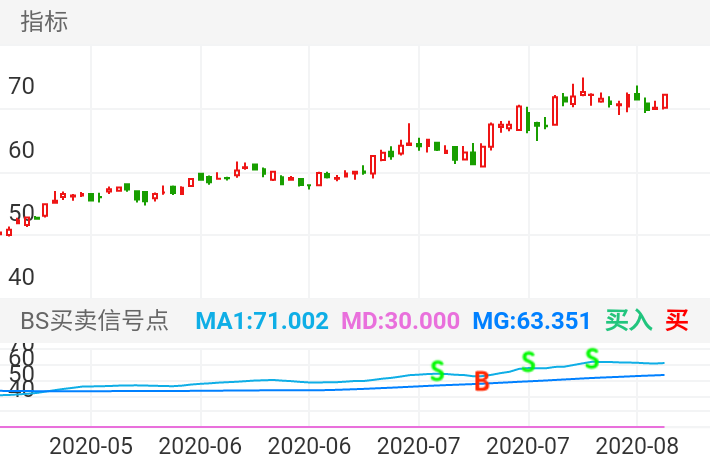
Task: Click the 2020-08 date axis label
Action: click(x=637, y=445)
